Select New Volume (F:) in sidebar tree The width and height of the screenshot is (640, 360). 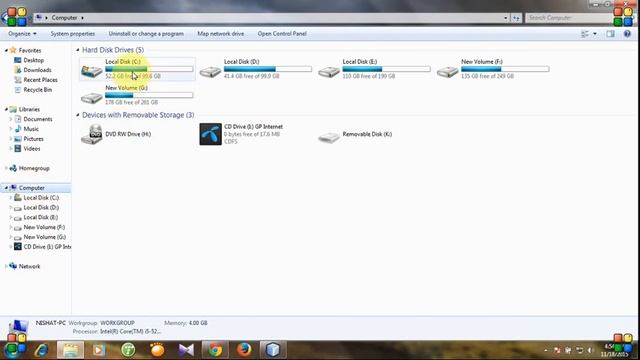click(x=44, y=227)
